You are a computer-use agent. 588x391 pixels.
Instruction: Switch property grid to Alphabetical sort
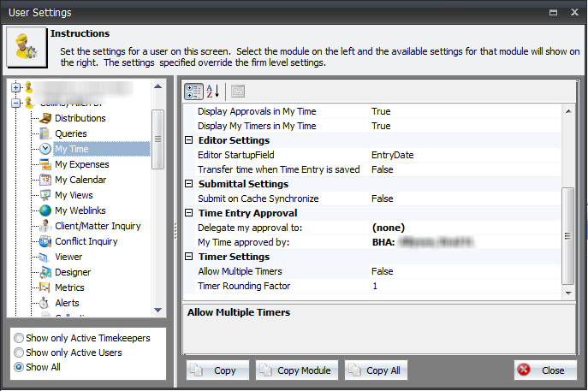213,92
